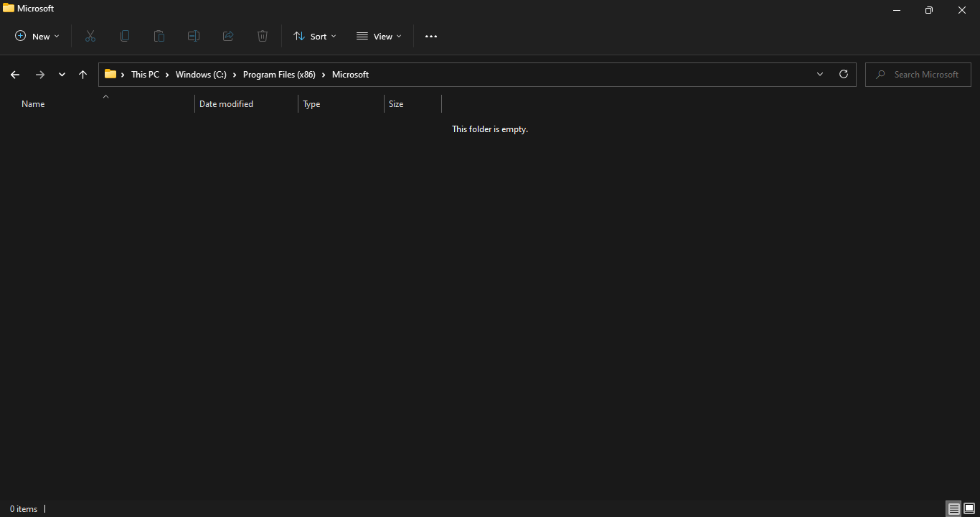Close the Microsoft folder window

click(962, 10)
